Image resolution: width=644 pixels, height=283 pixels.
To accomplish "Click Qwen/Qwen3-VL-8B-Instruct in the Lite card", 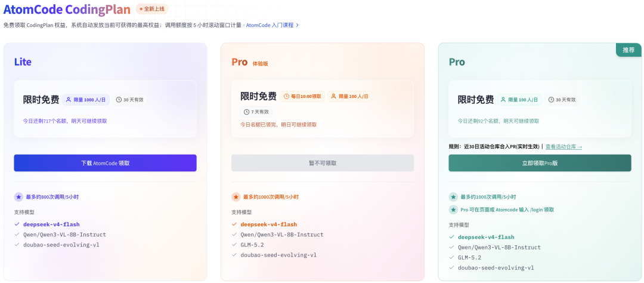I will click(x=64, y=235).
